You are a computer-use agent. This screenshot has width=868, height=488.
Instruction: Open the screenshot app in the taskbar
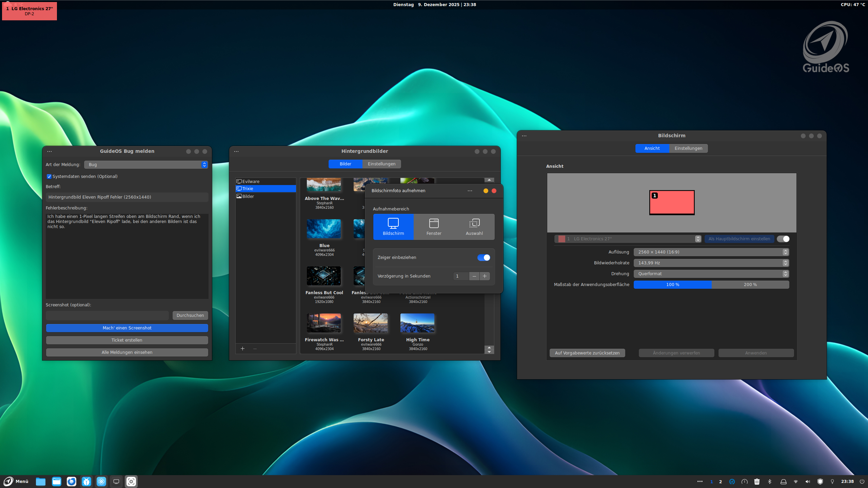tap(131, 482)
